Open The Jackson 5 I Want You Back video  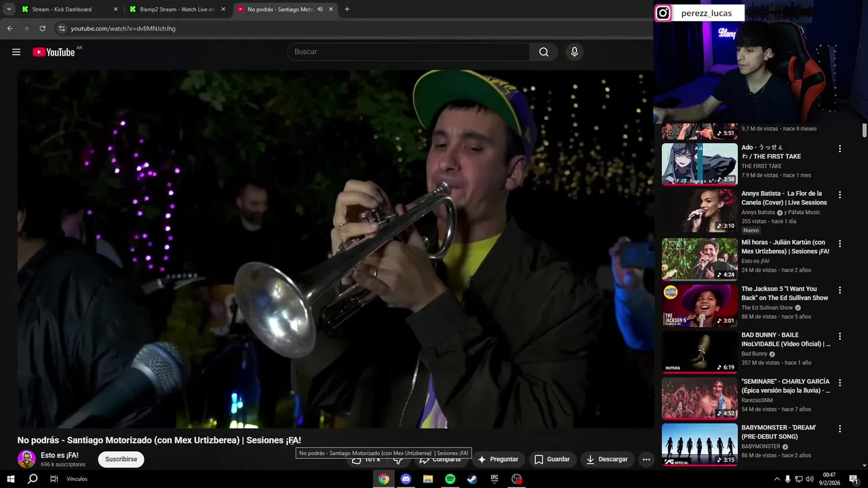tap(785, 293)
